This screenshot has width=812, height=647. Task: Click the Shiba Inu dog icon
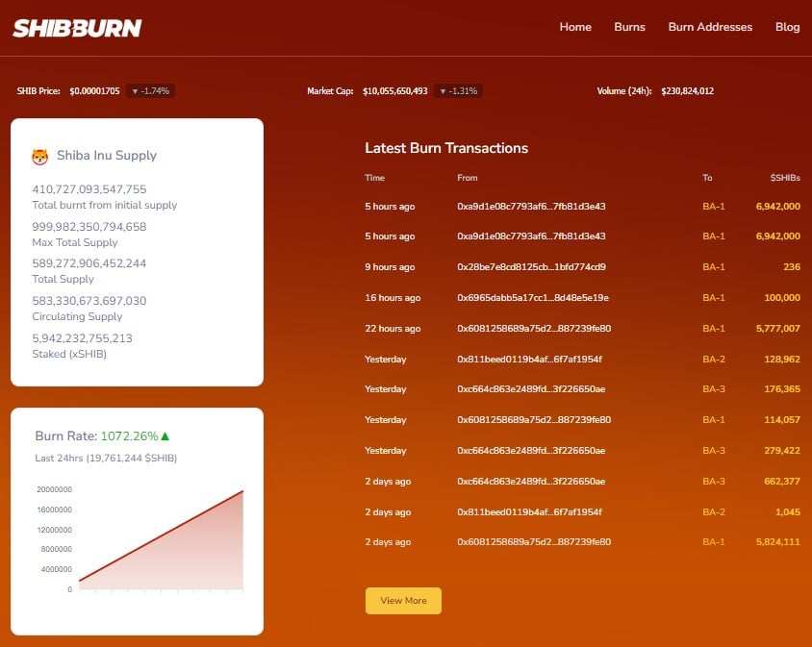(39, 156)
